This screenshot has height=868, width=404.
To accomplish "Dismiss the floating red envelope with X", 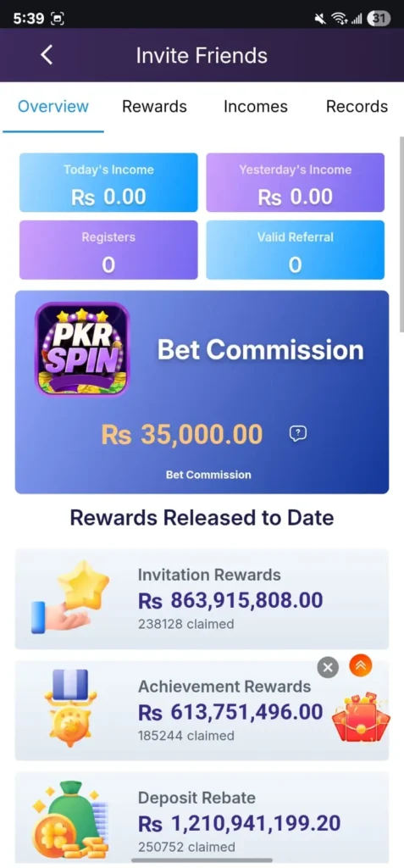I will (x=328, y=668).
